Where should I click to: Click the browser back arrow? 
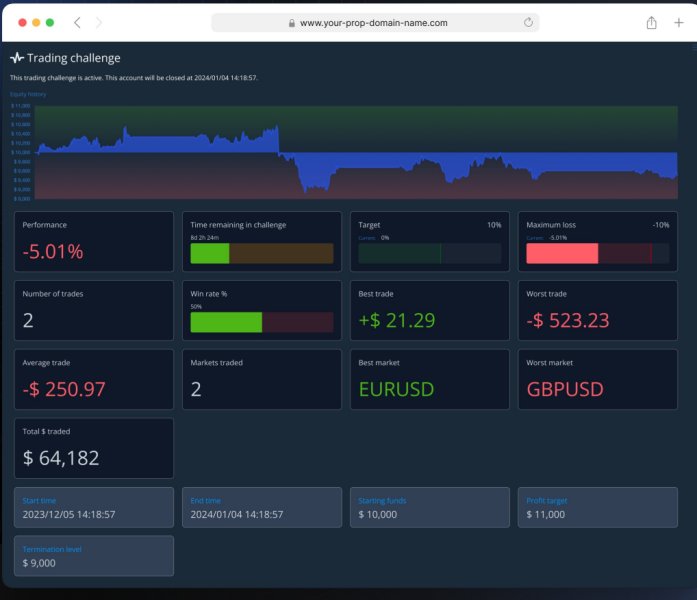pos(77,22)
